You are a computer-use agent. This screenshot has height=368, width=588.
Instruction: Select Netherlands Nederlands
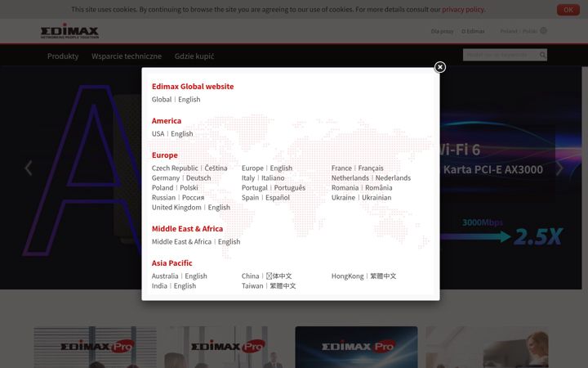[371, 178]
